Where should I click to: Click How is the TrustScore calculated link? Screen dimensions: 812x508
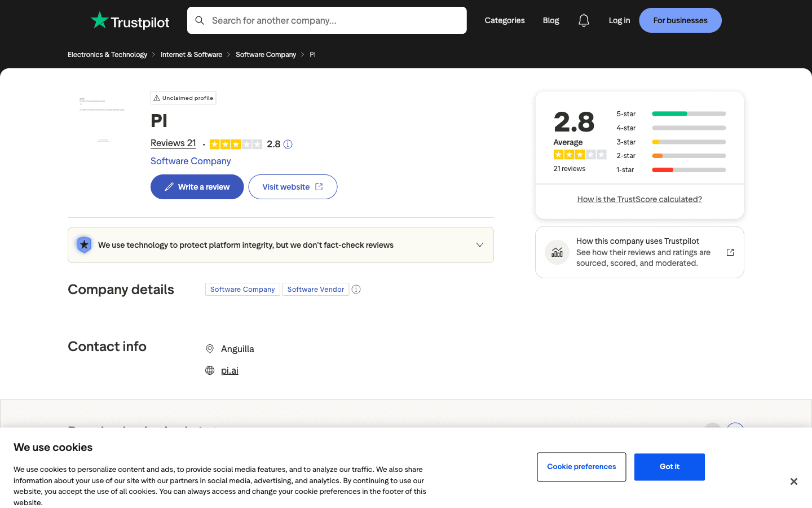tap(639, 199)
